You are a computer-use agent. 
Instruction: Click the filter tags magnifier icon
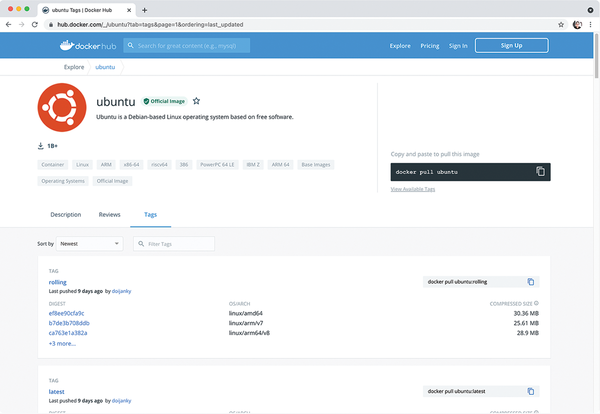click(141, 244)
